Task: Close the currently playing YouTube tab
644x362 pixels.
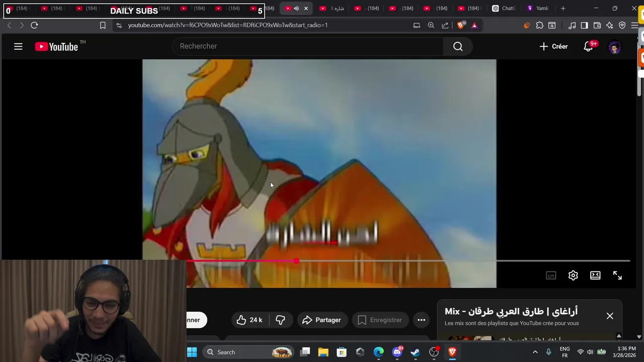Action: [x=306, y=9]
